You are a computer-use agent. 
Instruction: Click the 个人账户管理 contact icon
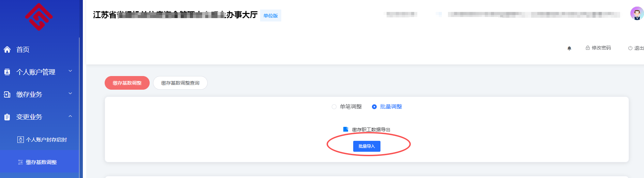(x=7, y=72)
